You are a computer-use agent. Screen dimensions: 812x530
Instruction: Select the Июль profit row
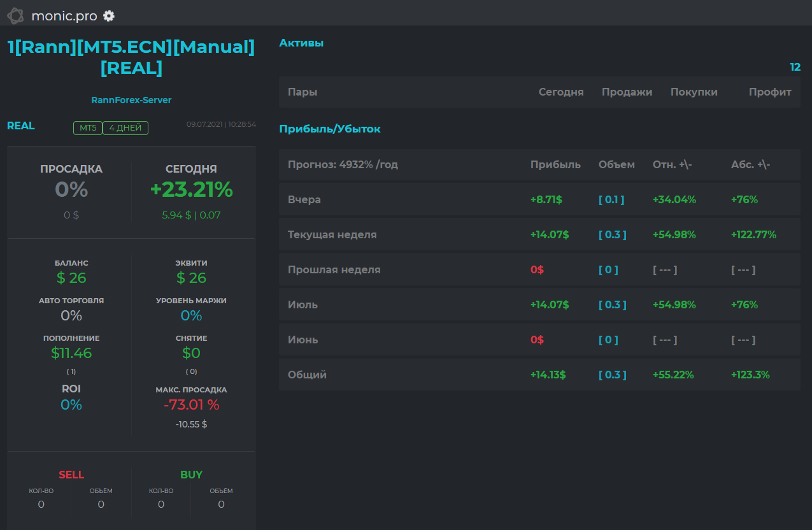click(x=539, y=304)
